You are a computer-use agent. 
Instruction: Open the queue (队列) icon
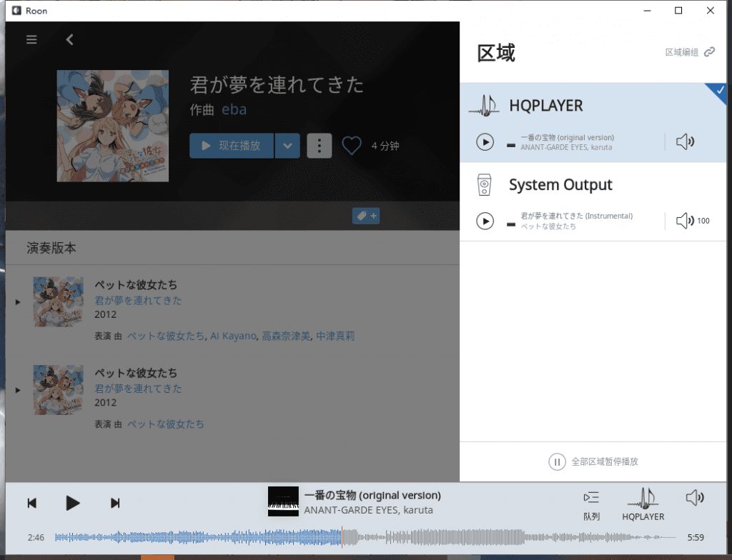click(591, 504)
